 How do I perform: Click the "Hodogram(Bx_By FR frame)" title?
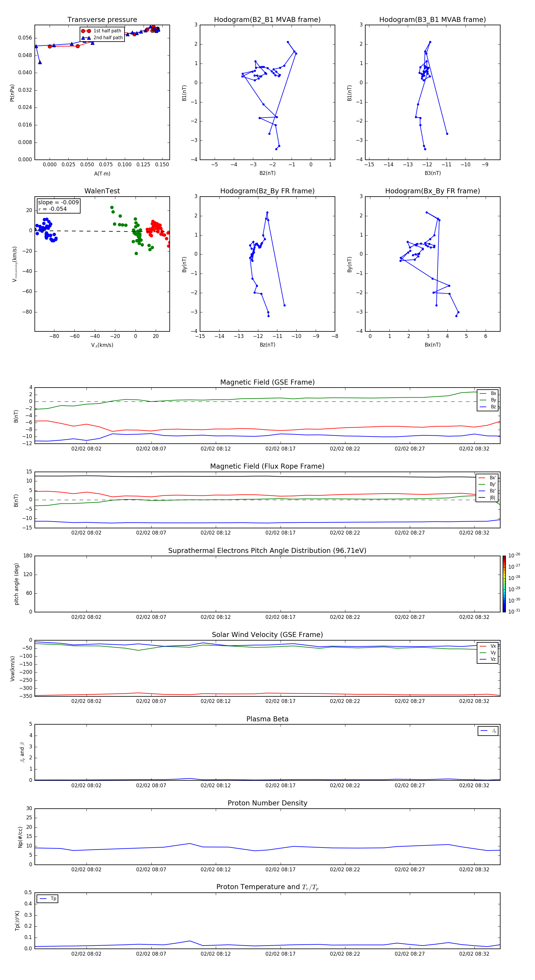(x=432, y=191)
